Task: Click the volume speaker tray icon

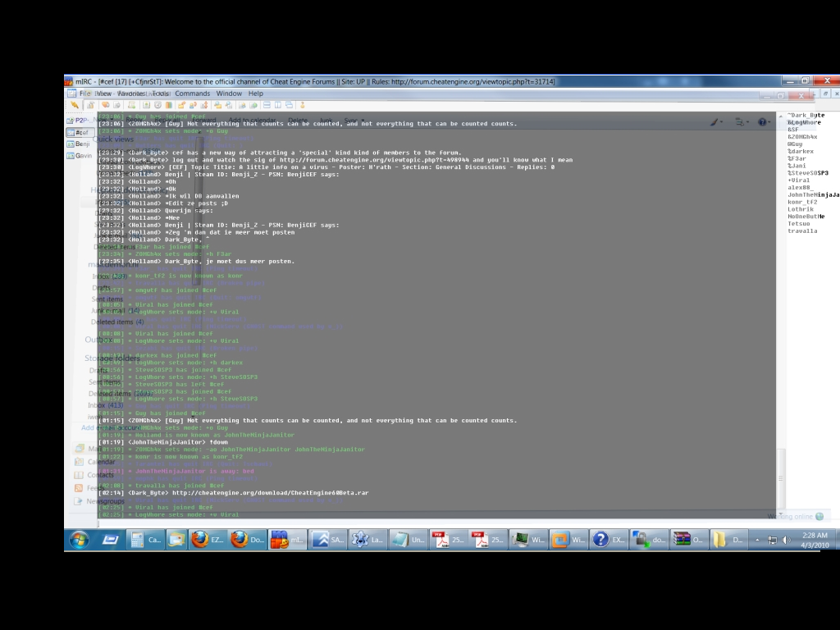Action: click(x=786, y=540)
